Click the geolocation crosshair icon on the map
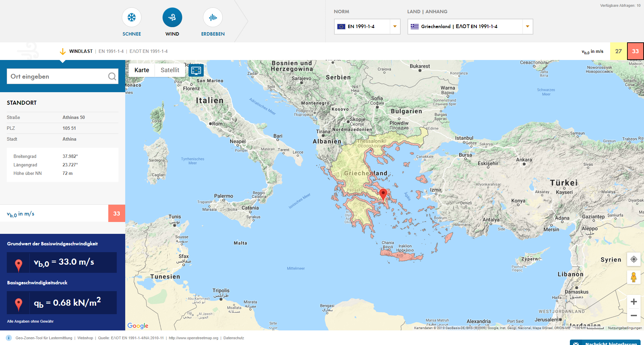The image size is (644, 345). click(x=634, y=260)
